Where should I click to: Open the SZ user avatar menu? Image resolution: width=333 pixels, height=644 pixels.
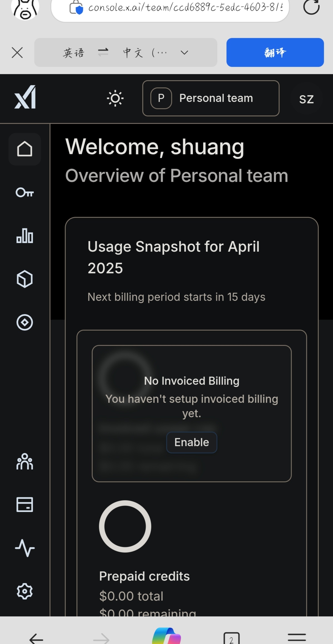point(306,99)
